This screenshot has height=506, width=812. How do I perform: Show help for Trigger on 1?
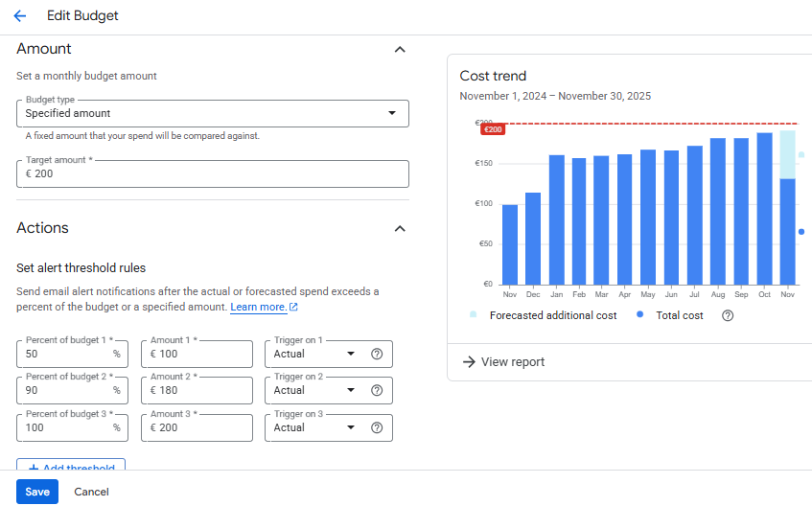377,355
